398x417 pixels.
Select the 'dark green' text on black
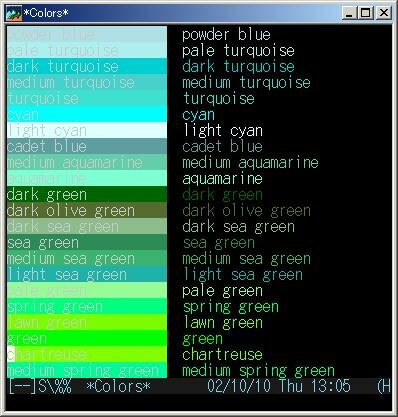click(222, 195)
